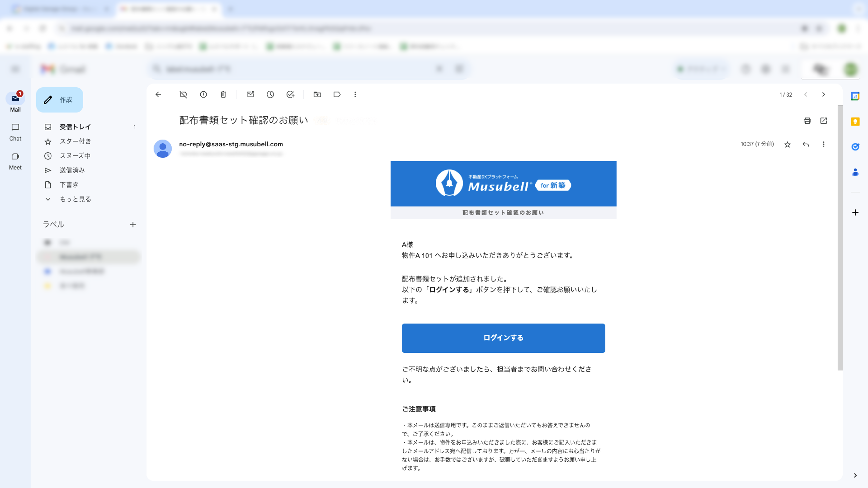Click the delete trash icon in toolbar

click(223, 95)
